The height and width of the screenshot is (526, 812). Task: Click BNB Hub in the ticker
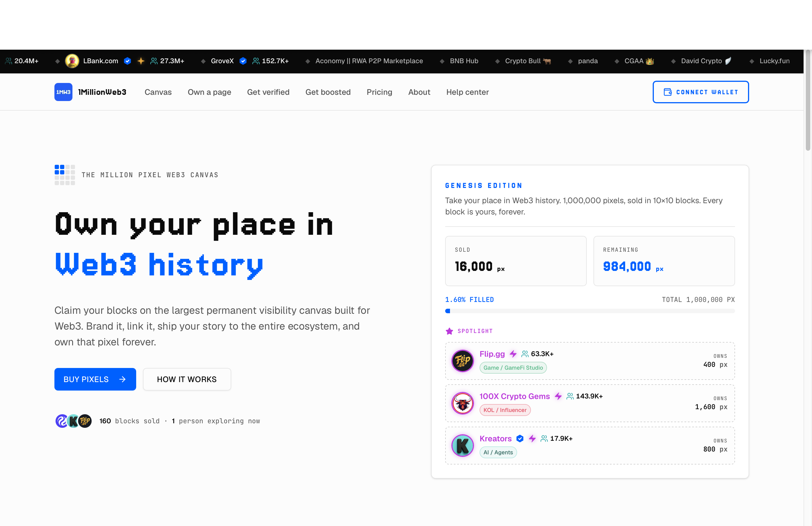464,61
